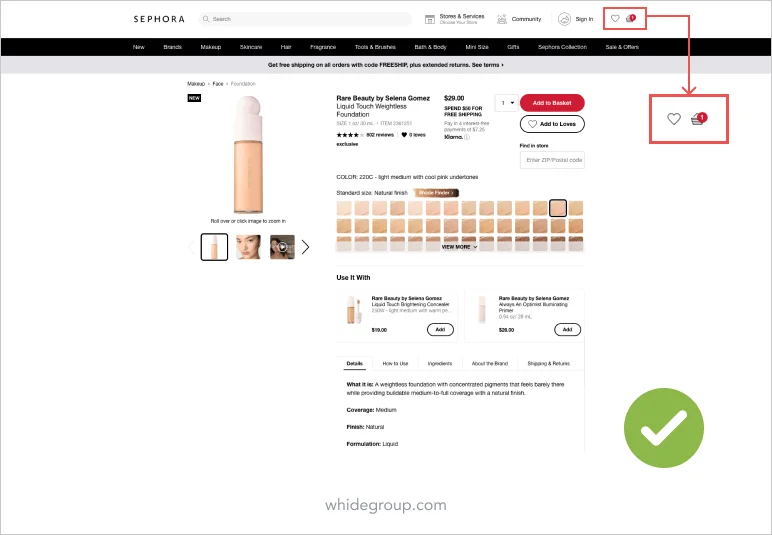Click the ZIP/Postal code input field
Image resolution: width=772 pixels, height=535 pixels.
[552, 160]
